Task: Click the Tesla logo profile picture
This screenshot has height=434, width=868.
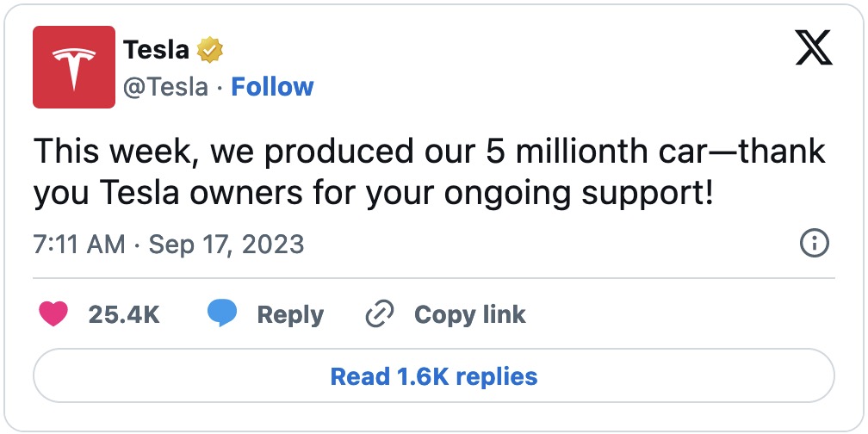Action: pos(74,67)
